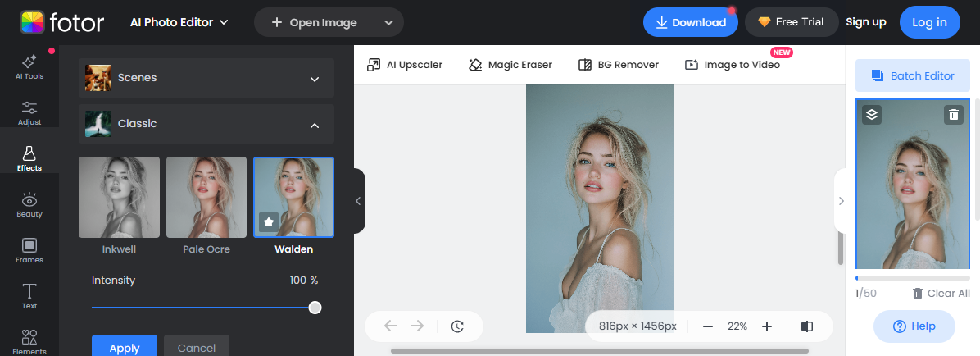Click the main portrait image on canvas
The height and width of the screenshot is (356, 980).
click(599, 209)
